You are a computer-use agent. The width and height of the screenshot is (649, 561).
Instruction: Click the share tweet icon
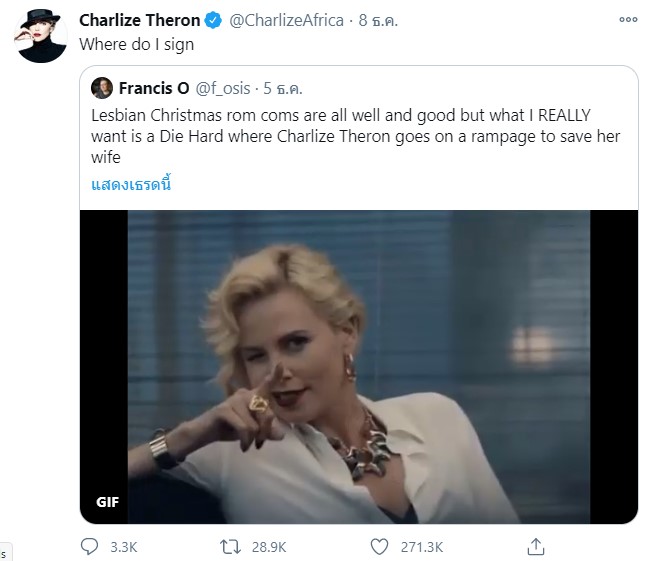pos(536,547)
